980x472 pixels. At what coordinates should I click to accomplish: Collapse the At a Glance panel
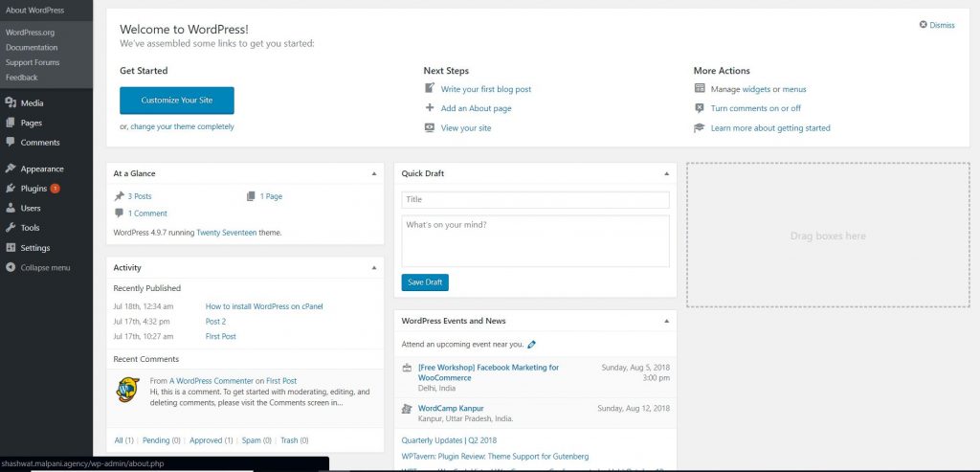tap(374, 173)
